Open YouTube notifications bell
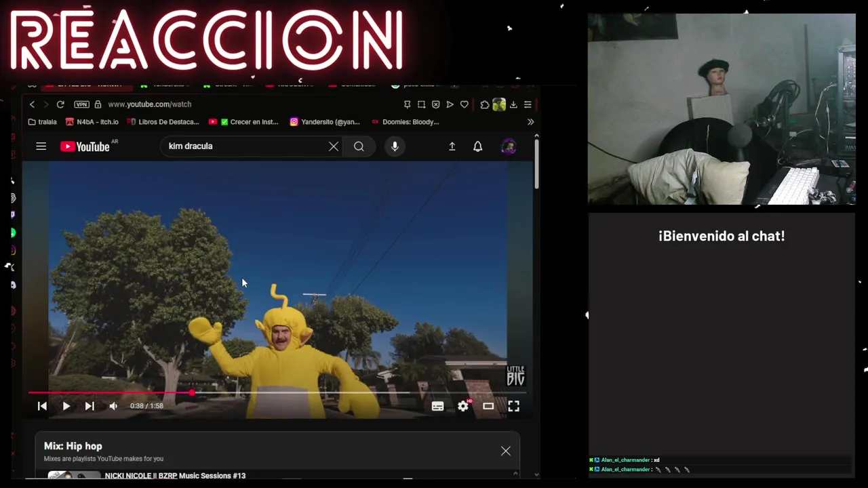This screenshot has height=488, width=868. click(x=478, y=146)
